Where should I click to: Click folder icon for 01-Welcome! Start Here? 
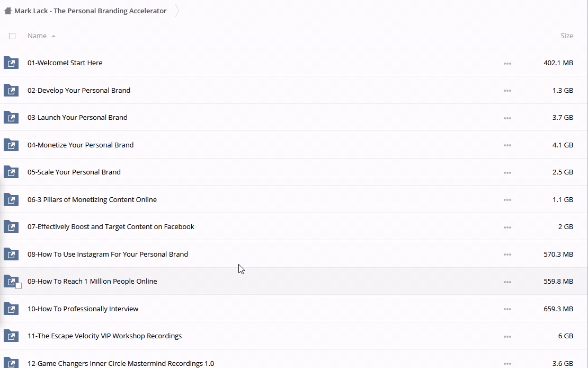pos(11,63)
